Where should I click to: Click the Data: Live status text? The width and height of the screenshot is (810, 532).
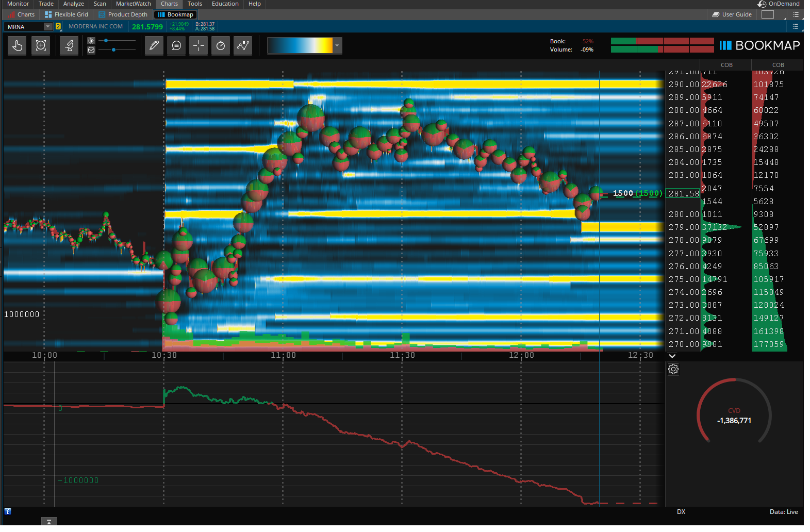click(x=784, y=512)
